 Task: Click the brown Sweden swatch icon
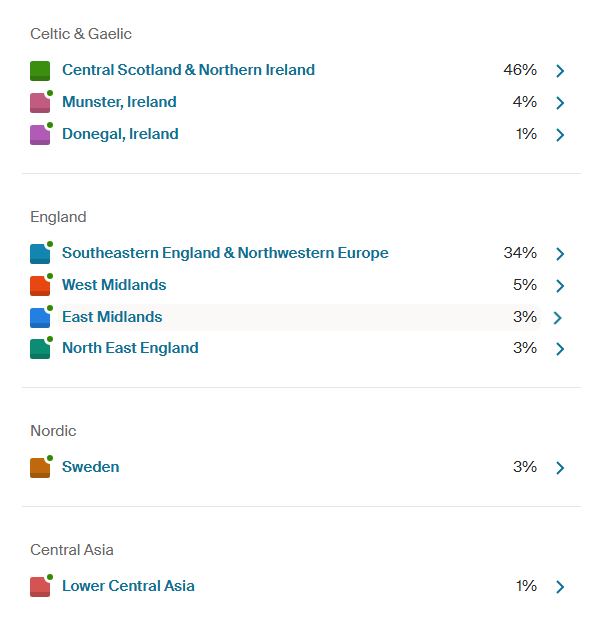click(x=40, y=468)
